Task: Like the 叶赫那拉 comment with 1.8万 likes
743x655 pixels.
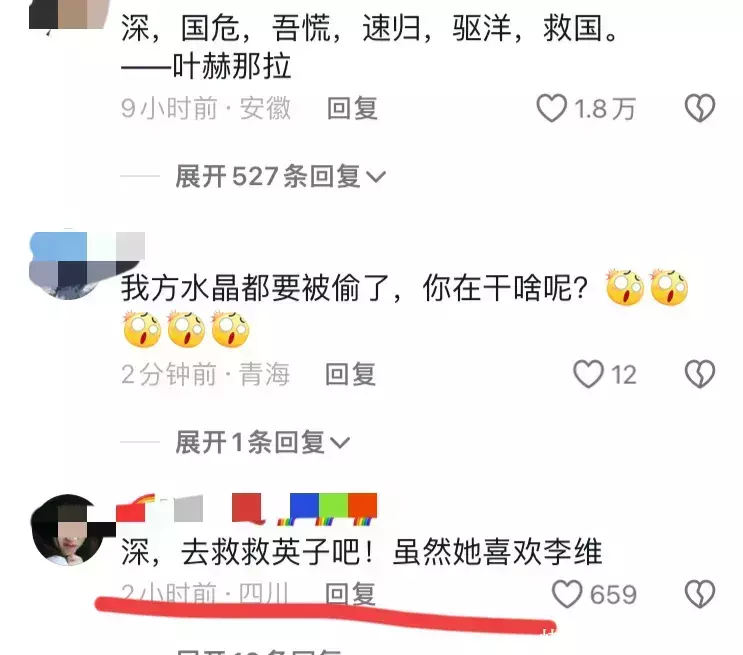Action: click(x=552, y=108)
